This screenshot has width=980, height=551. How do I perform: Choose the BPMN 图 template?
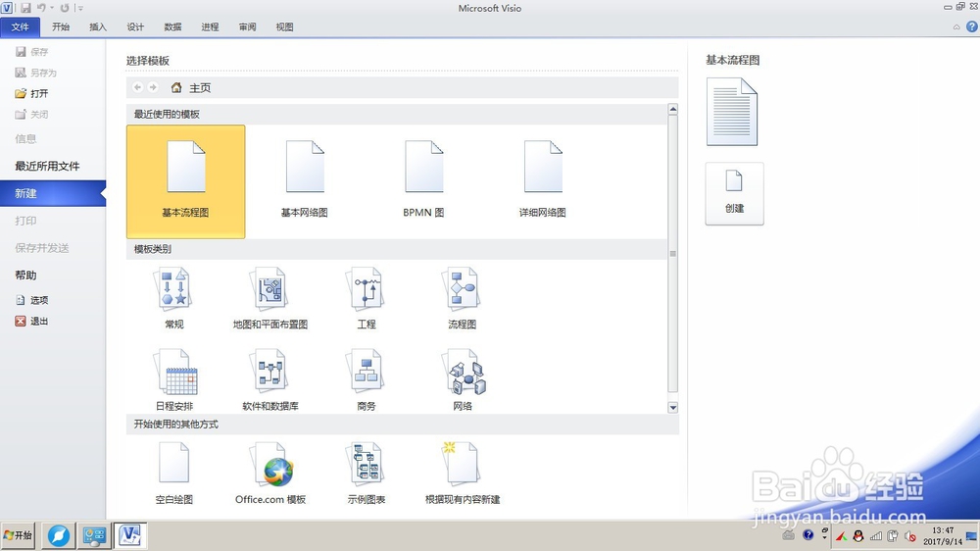tap(423, 180)
